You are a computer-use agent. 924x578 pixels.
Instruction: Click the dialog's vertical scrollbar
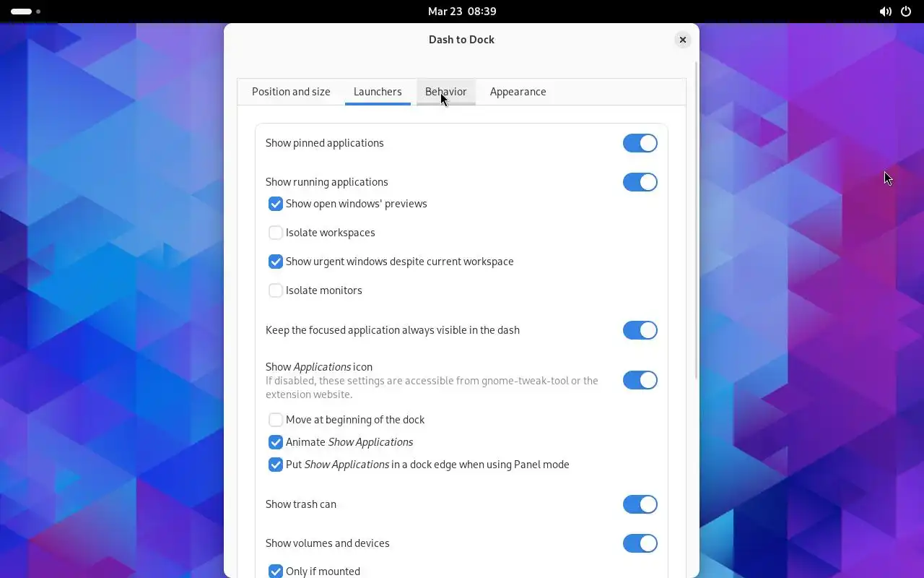(x=696, y=220)
